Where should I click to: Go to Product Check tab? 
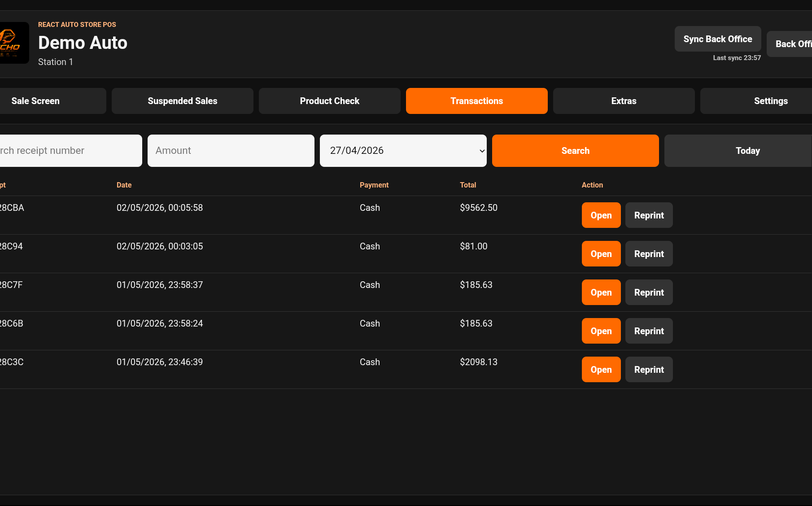point(330,101)
